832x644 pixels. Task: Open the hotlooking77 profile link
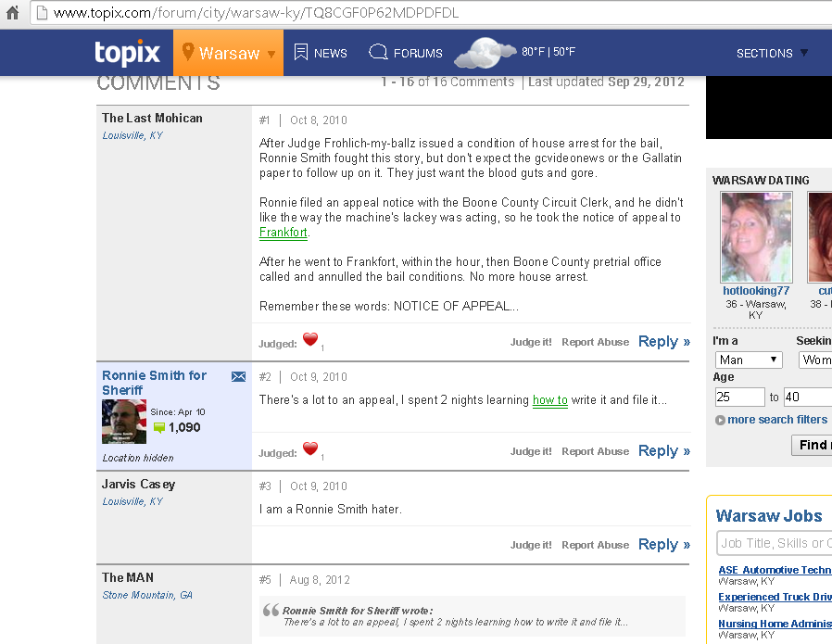click(756, 291)
